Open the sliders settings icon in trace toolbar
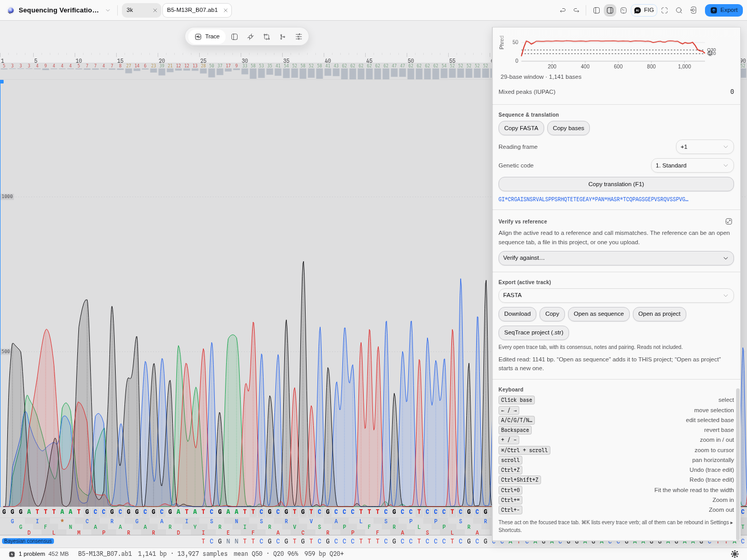The height and width of the screenshot is (560, 747). tap(299, 37)
